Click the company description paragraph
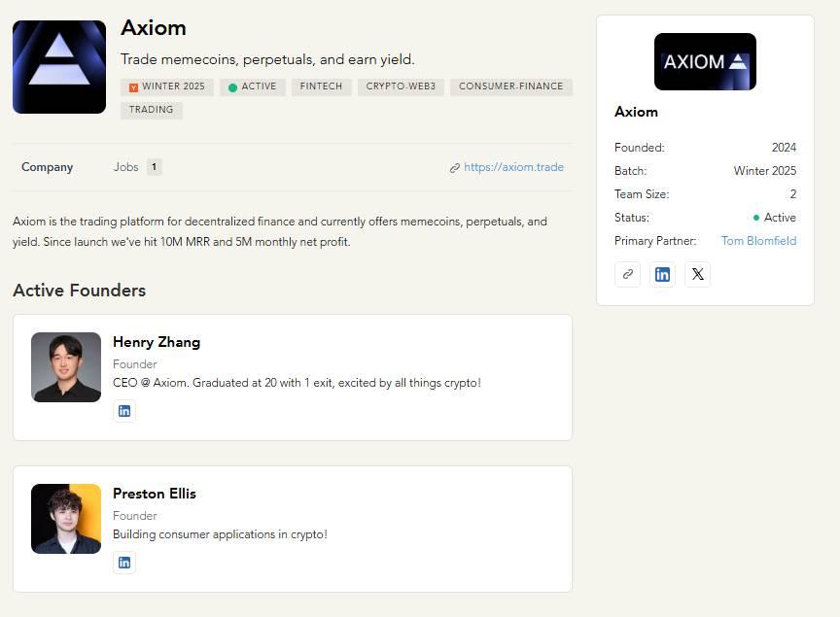Viewport: 840px width, 617px height. click(x=280, y=231)
